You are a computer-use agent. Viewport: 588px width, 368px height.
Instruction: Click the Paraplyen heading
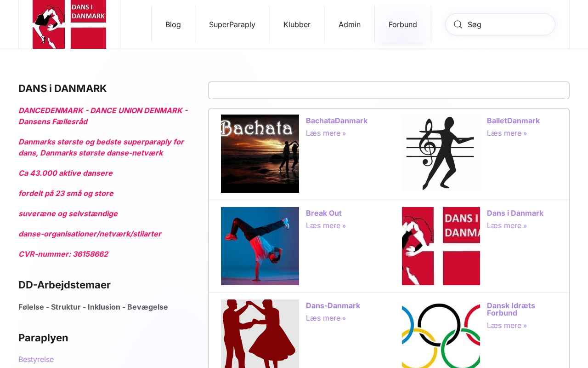pyautogui.click(x=43, y=338)
